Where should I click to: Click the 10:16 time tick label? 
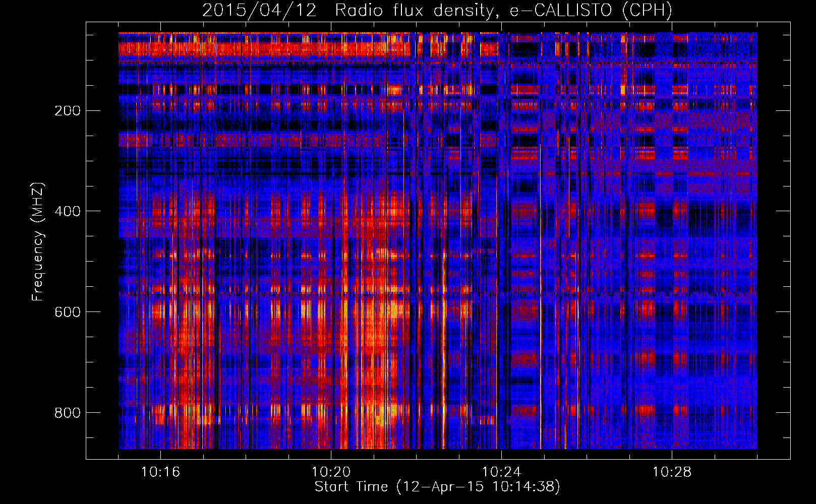(x=160, y=472)
